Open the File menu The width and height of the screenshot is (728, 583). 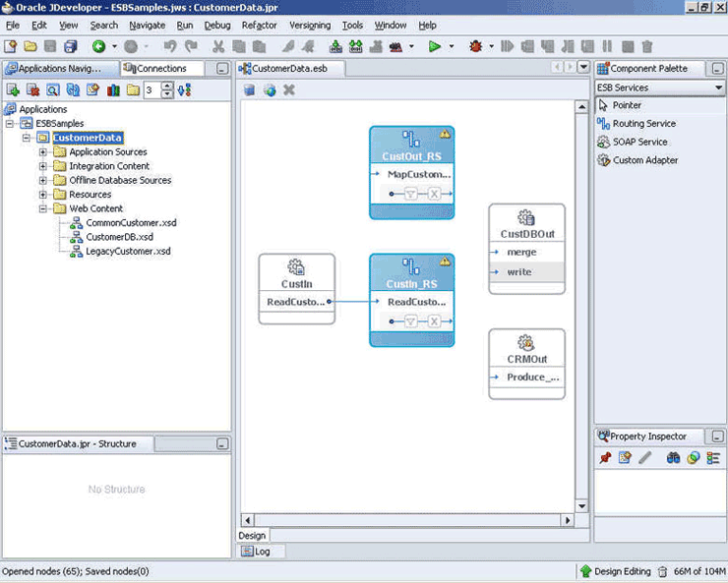(13, 26)
